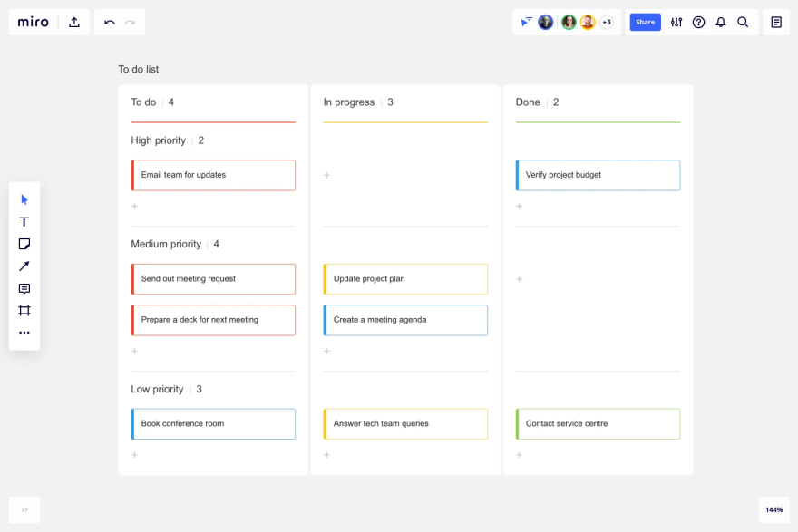798x532 pixels.
Task: Click the To do list title
Action: click(x=139, y=69)
